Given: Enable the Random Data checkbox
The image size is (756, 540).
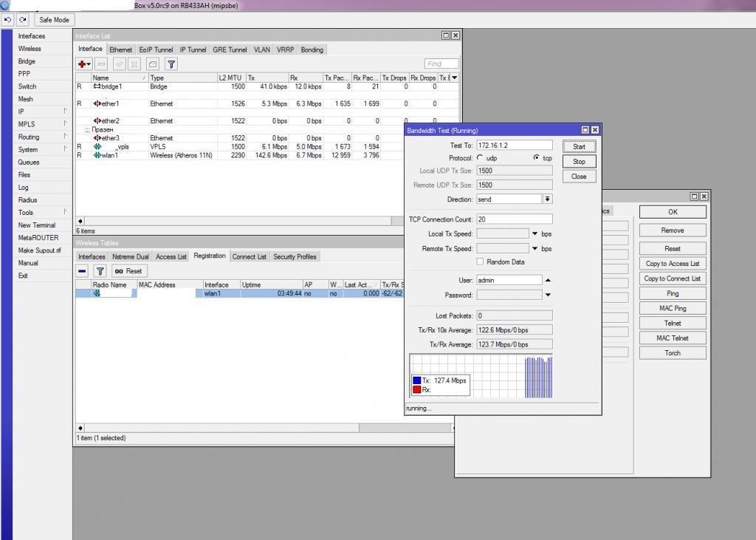Looking at the screenshot, I should (481, 262).
